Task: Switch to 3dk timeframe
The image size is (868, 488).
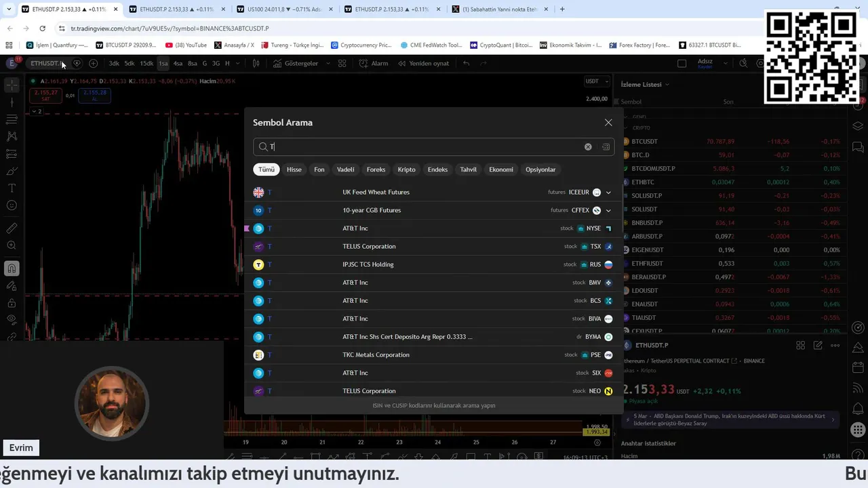Action: click(114, 63)
